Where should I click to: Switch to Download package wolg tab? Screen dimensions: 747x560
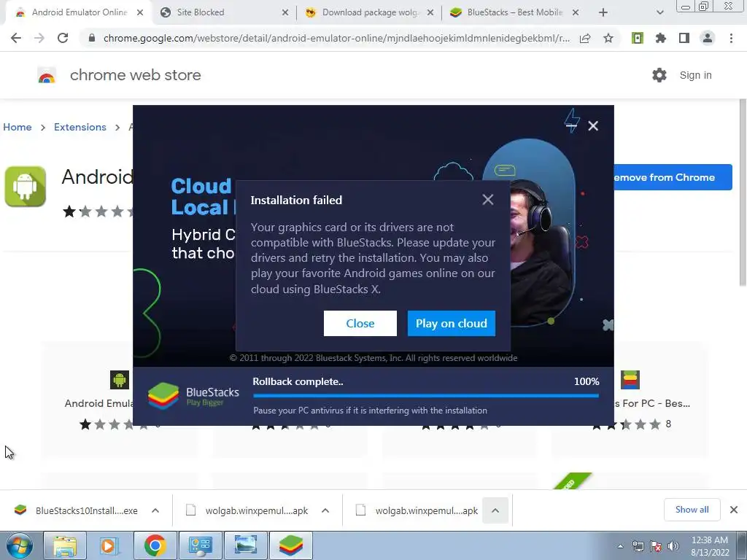(370, 12)
